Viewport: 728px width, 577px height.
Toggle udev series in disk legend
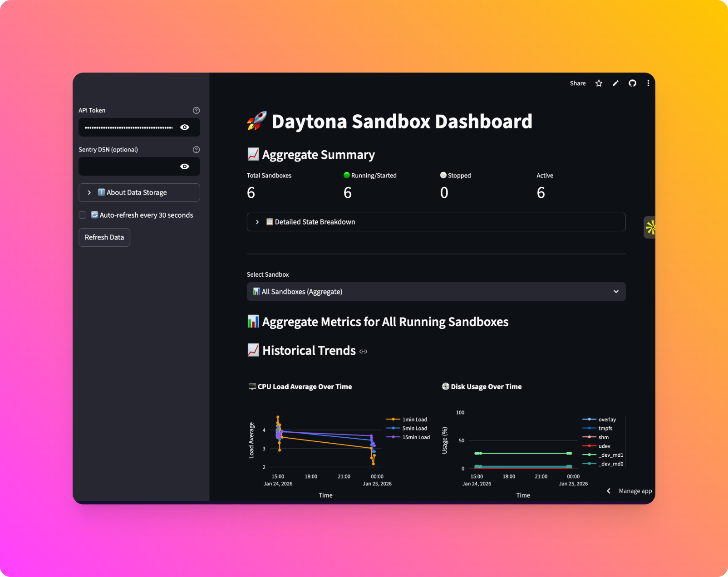tap(597, 446)
